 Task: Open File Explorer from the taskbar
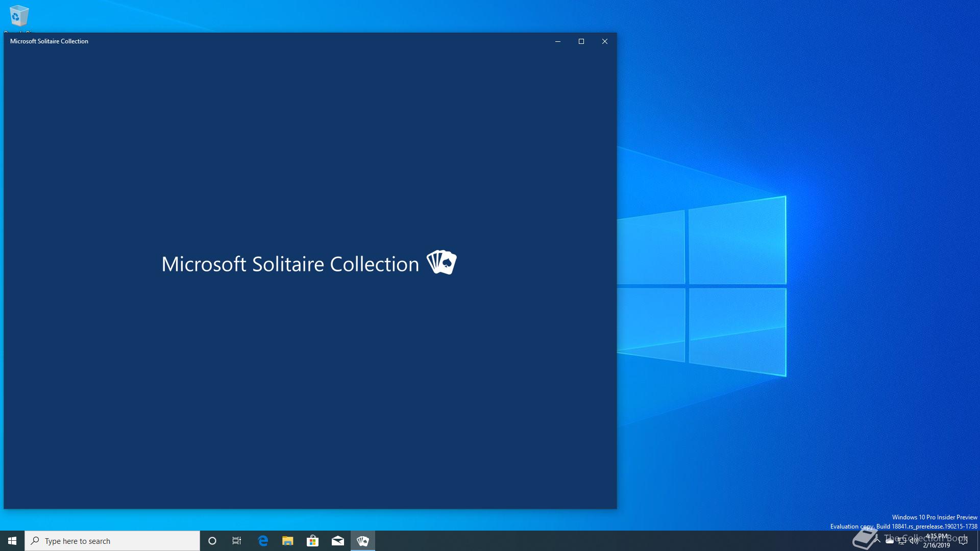coord(288,541)
